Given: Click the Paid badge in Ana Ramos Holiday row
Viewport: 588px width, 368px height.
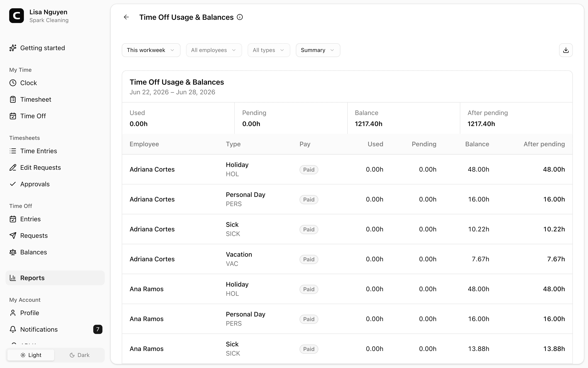Looking at the screenshot, I should pos(309,289).
